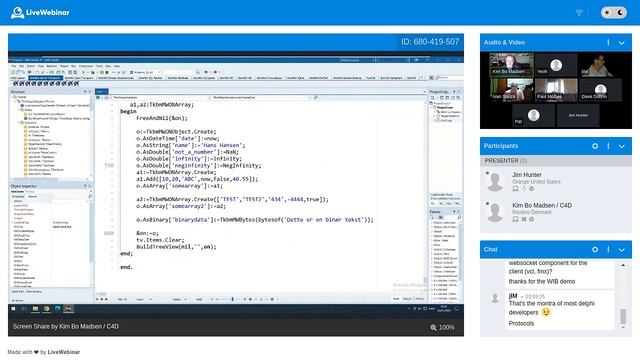Open Chat panel options menu

pos(608,249)
